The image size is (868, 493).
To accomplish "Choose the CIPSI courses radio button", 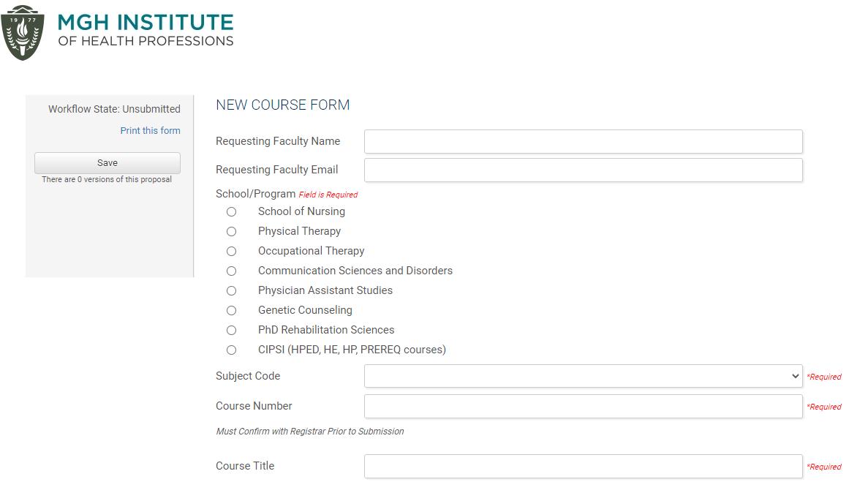I will (231, 350).
